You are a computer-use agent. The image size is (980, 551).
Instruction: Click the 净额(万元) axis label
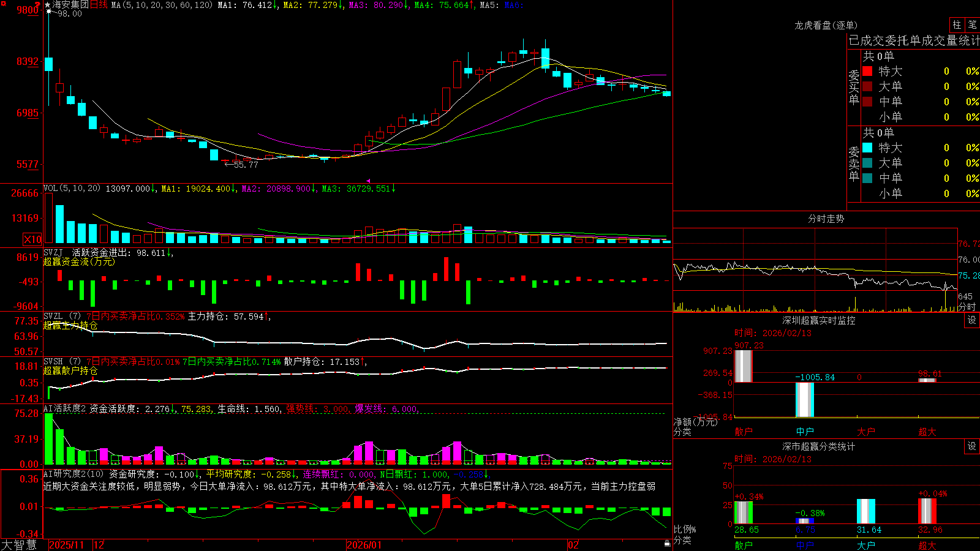click(x=695, y=422)
